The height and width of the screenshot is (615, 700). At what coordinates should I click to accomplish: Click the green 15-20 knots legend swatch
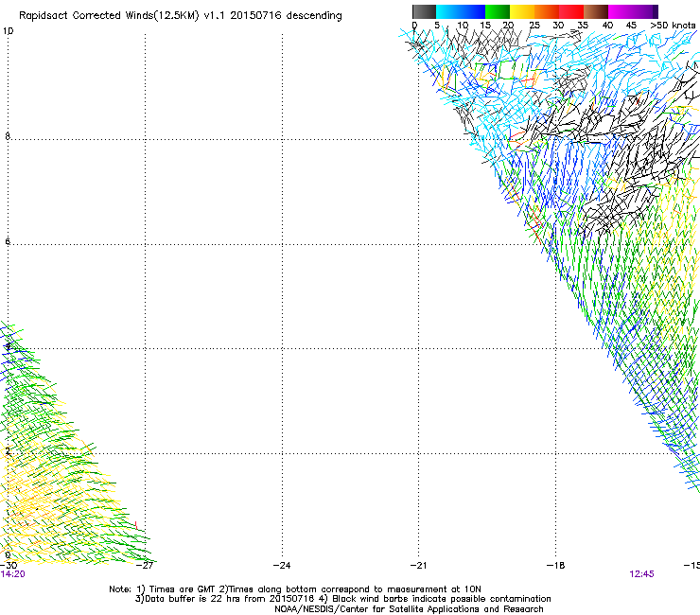[498, 11]
